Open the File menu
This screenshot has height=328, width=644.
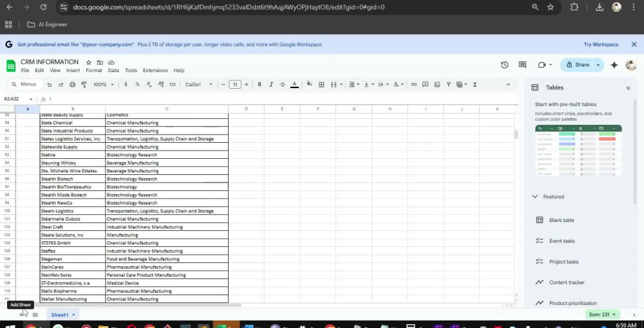tap(25, 71)
